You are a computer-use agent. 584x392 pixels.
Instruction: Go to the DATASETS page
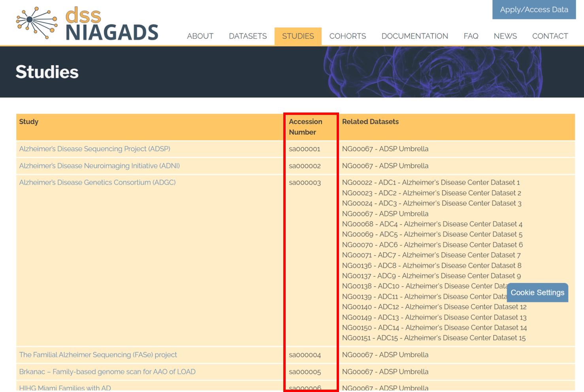[248, 36]
